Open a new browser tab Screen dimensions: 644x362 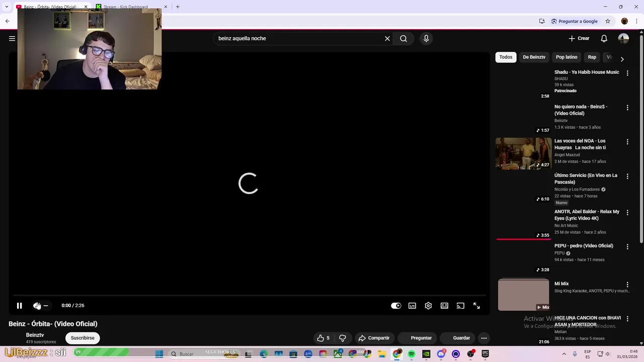click(x=178, y=7)
